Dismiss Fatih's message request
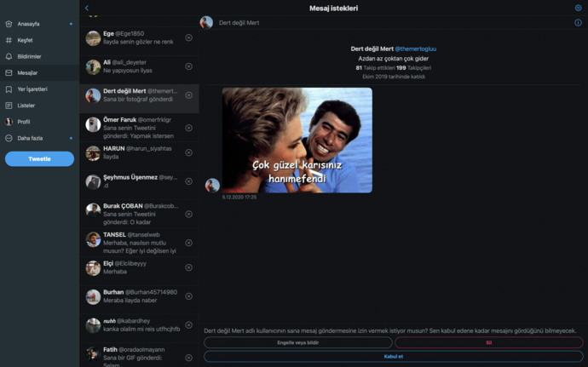This screenshot has width=588, height=367. [x=189, y=358]
